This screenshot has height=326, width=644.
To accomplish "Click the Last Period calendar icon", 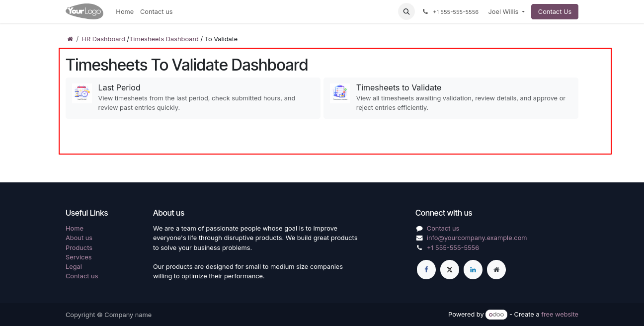I will point(82,93).
